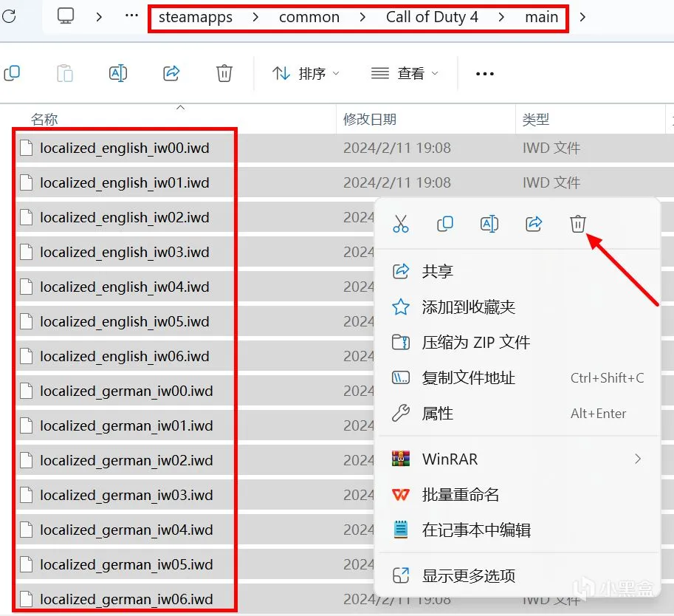The height and width of the screenshot is (616, 674).
Task: Open the 查看 view dropdown
Action: click(405, 74)
